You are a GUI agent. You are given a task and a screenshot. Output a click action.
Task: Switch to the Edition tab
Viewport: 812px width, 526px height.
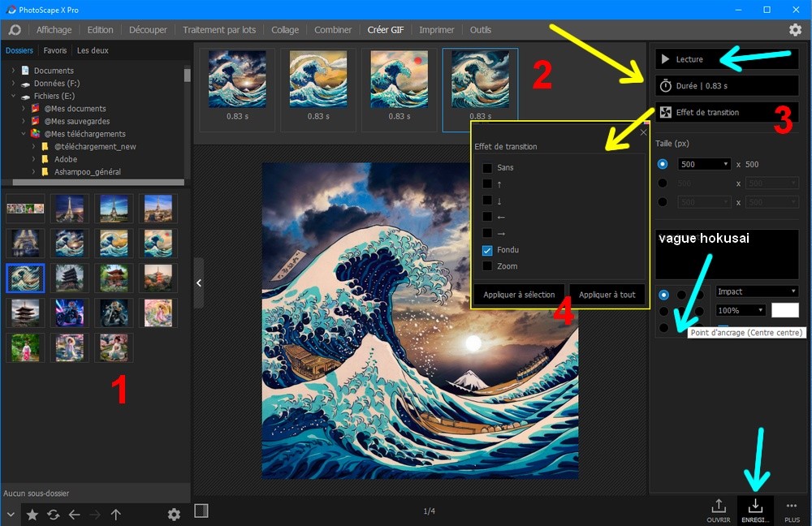[x=100, y=29]
